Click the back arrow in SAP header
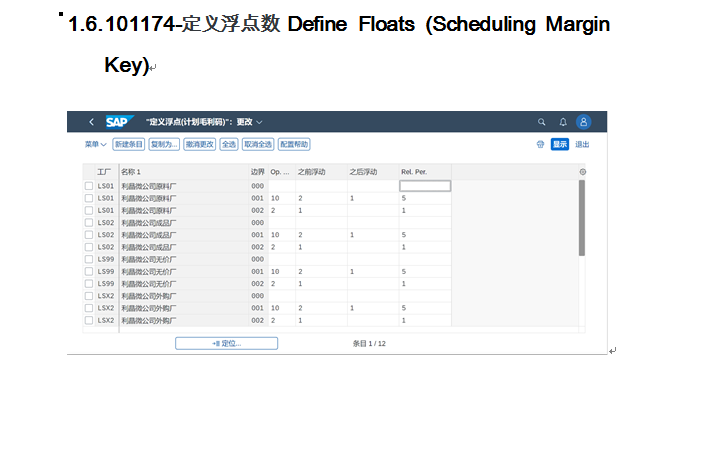The width and height of the screenshot is (707, 456). coord(92,122)
